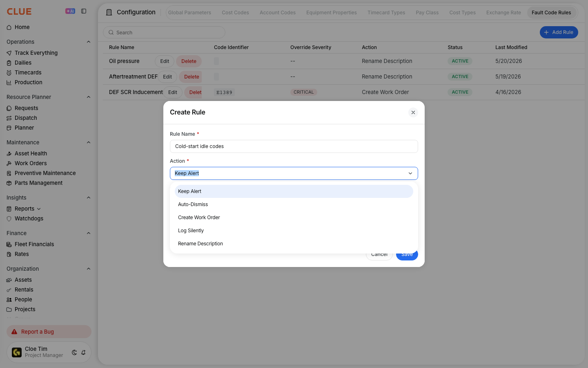The width and height of the screenshot is (588, 368).
Task: Focus the rules Search field
Action: 164,32
